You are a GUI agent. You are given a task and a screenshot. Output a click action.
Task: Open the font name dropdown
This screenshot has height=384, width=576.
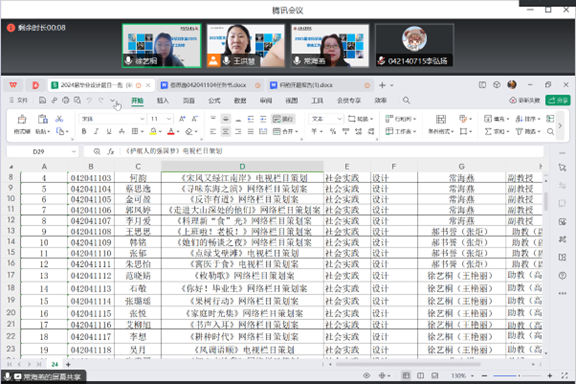point(142,119)
